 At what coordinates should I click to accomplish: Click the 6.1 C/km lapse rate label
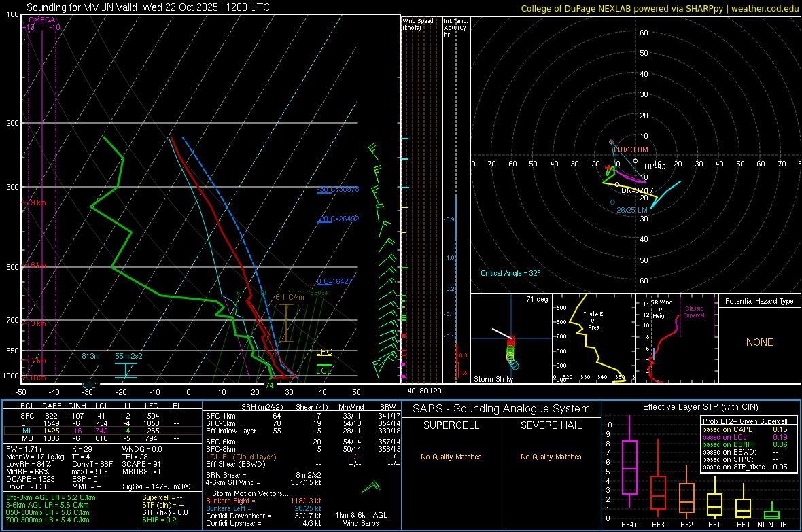(x=290, y=297)
